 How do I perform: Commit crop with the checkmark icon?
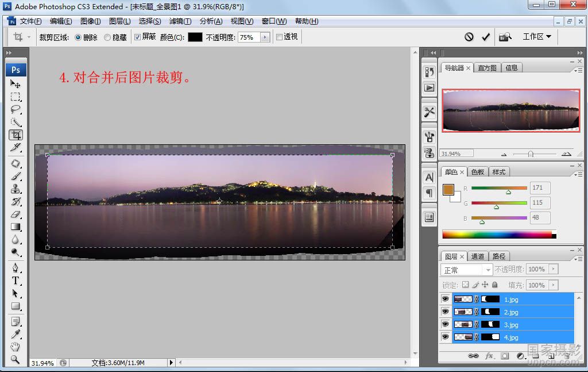click(x=486, y=37)
